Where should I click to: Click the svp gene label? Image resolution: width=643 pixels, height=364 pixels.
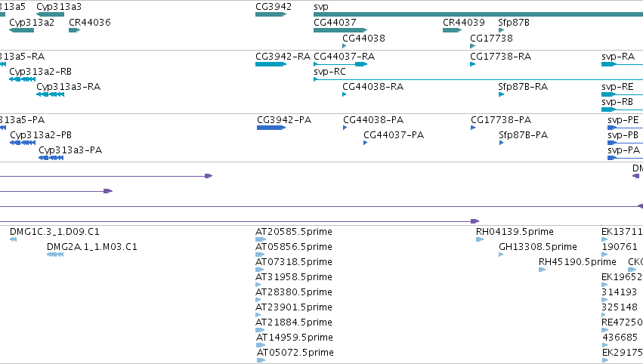point(321,7)
